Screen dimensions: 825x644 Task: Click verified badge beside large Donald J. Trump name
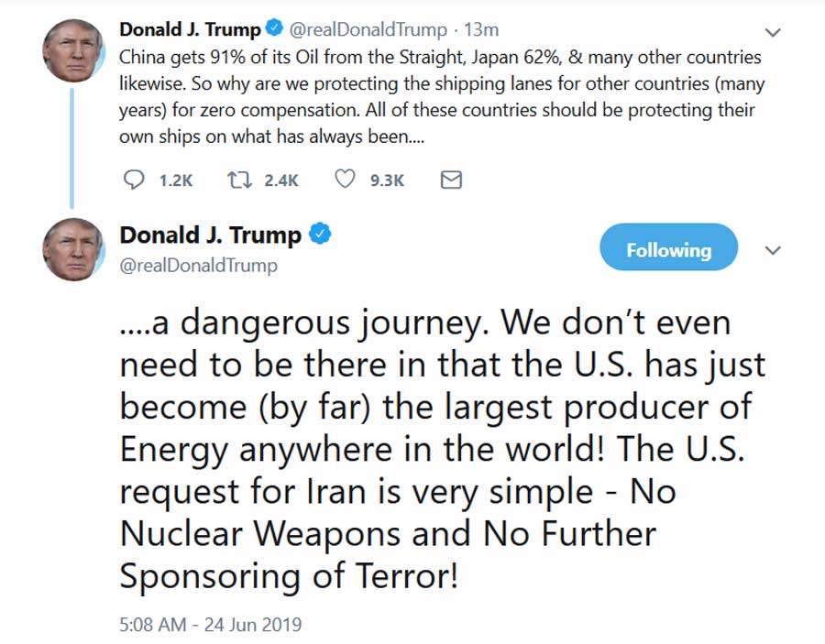pos(320,235)
